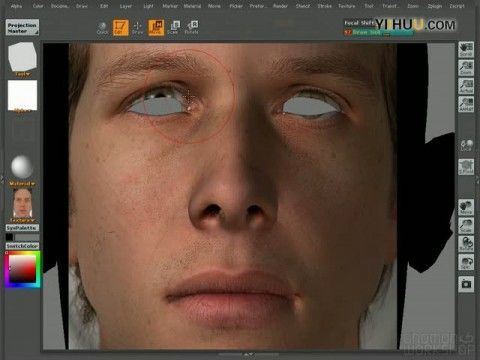Open the Transform menu
Screen dimensions: 480x360
390,6
